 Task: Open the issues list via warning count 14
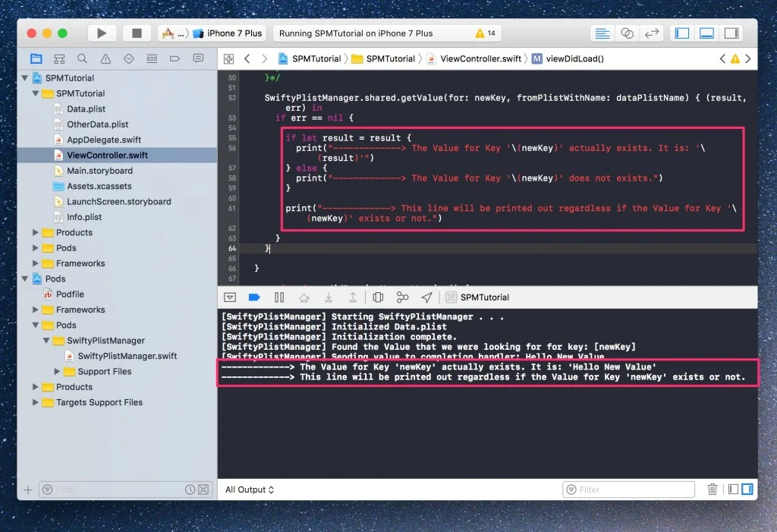pyautogui.click(x=486, y=33)
